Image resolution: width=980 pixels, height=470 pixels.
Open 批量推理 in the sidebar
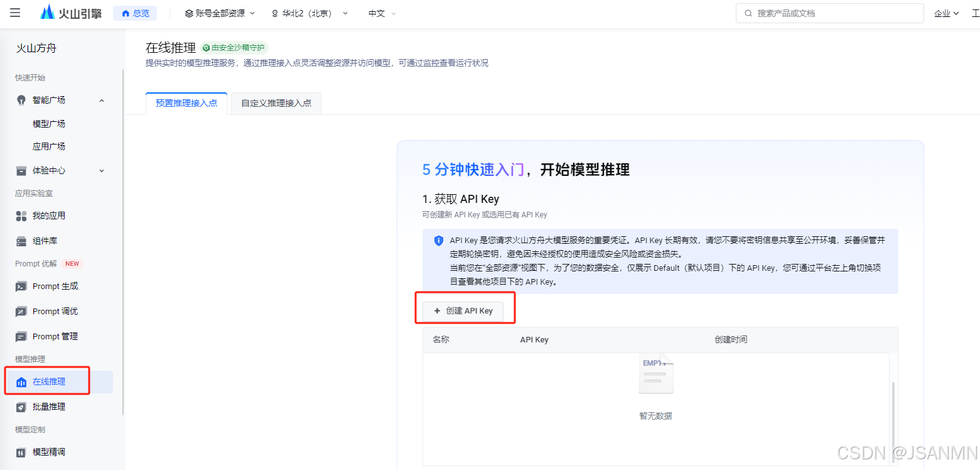tap(49, 407)
